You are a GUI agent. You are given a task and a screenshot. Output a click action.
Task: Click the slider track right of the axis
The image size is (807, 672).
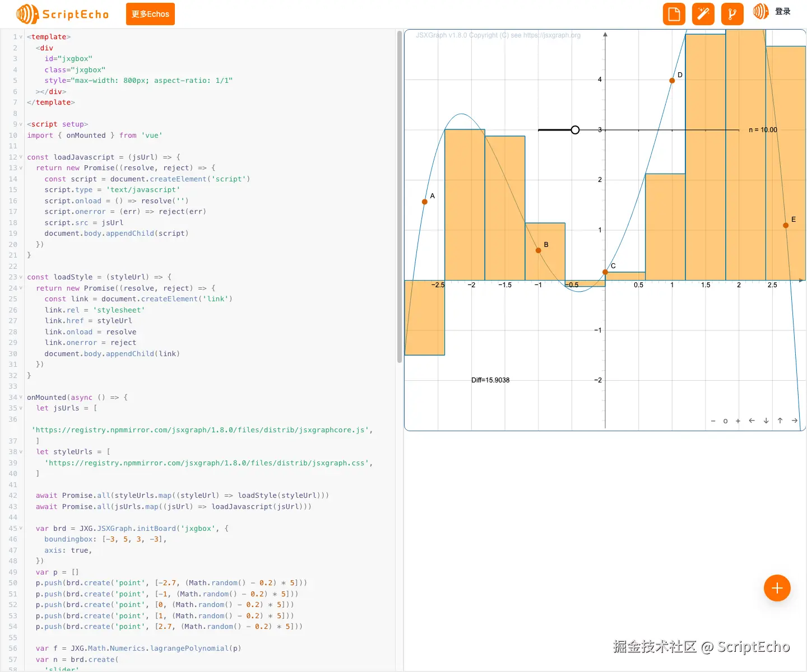[x=672, y=130]
